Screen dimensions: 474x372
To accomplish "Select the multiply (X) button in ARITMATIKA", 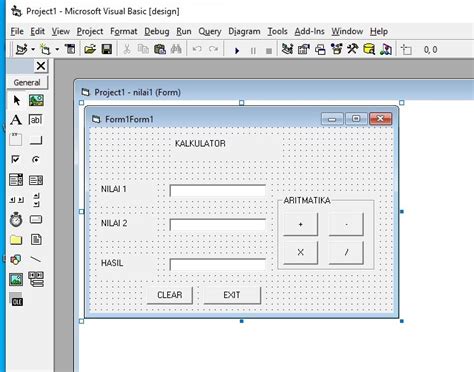I will point(300,252).
